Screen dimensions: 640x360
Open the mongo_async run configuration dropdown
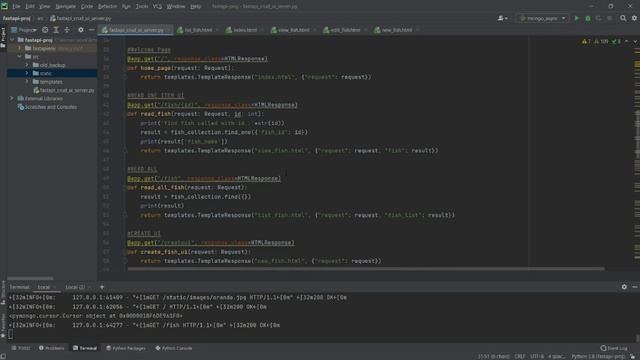click(x=542, y=18)
